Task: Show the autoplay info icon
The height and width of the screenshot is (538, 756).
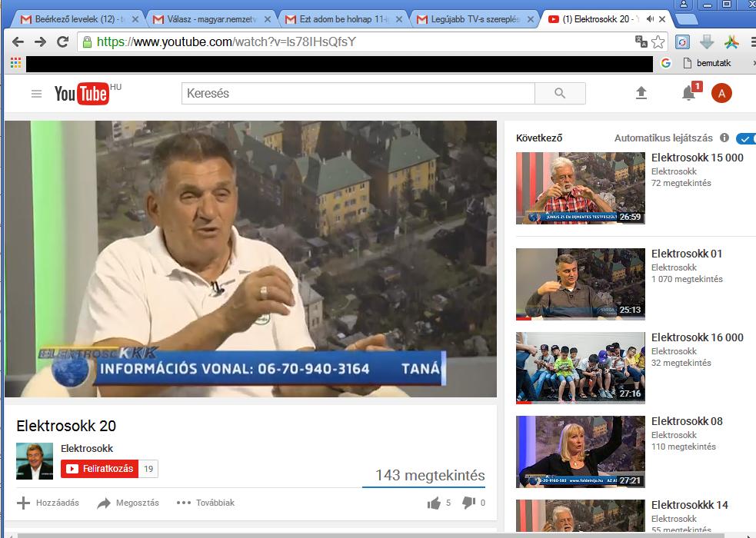Action: pyautogui.click(x=724, y=138)
